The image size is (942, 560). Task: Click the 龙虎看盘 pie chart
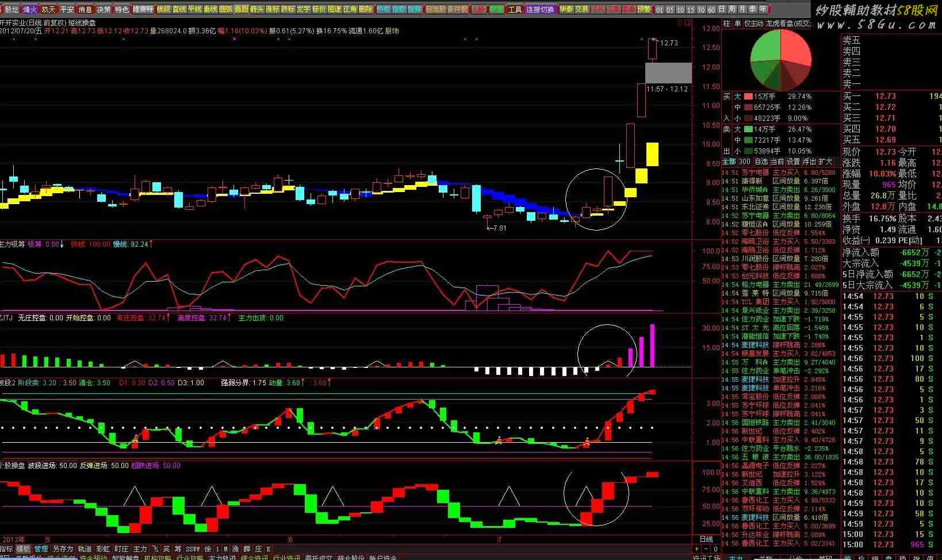(780, 57)
